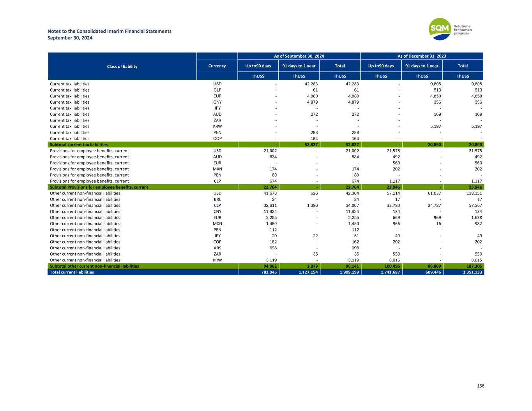Click the BRL currency cell
This screenshot has height=411, width=532.
click(x=217, y=199)
